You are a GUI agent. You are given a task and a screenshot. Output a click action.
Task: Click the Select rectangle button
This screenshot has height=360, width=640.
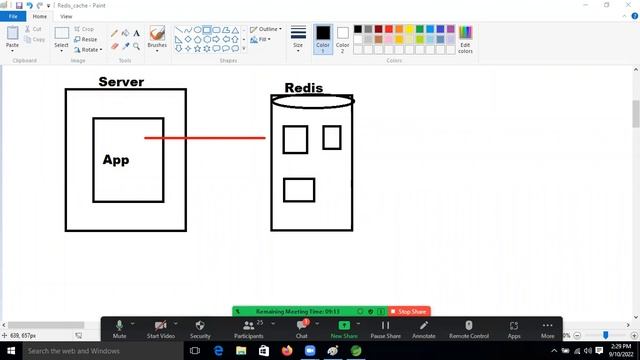(x=62, y=33)
